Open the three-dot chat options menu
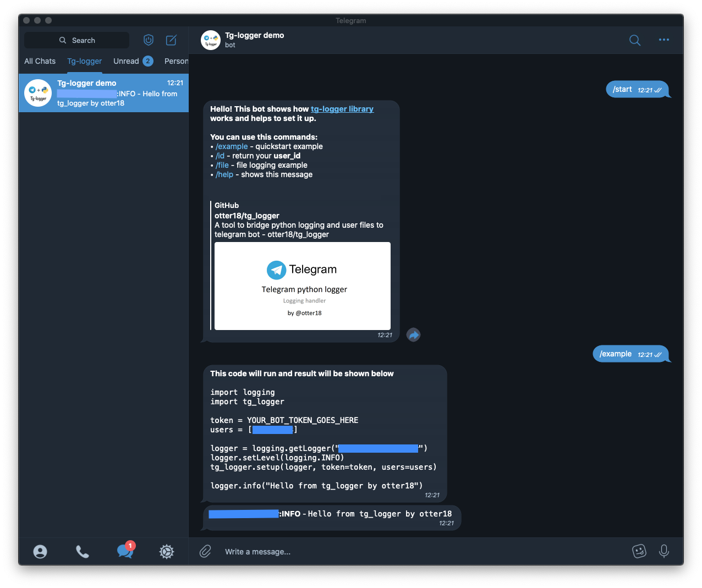The height and width of the screenshot is (588, 702). coord(664,40)
